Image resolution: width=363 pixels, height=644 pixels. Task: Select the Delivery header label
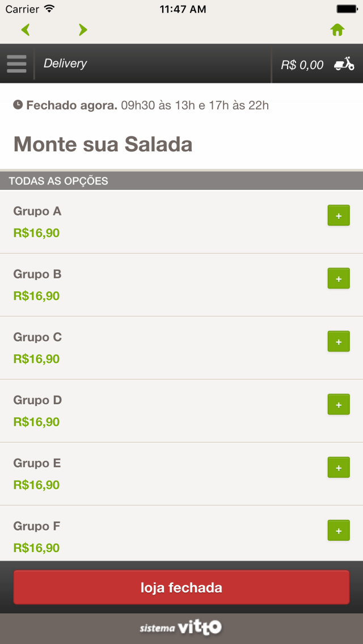click(x=65, y=63)
